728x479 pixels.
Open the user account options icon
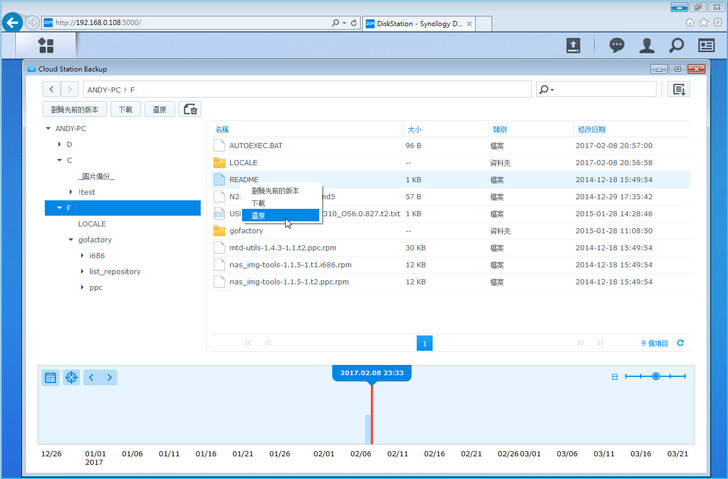click(647, 45)
